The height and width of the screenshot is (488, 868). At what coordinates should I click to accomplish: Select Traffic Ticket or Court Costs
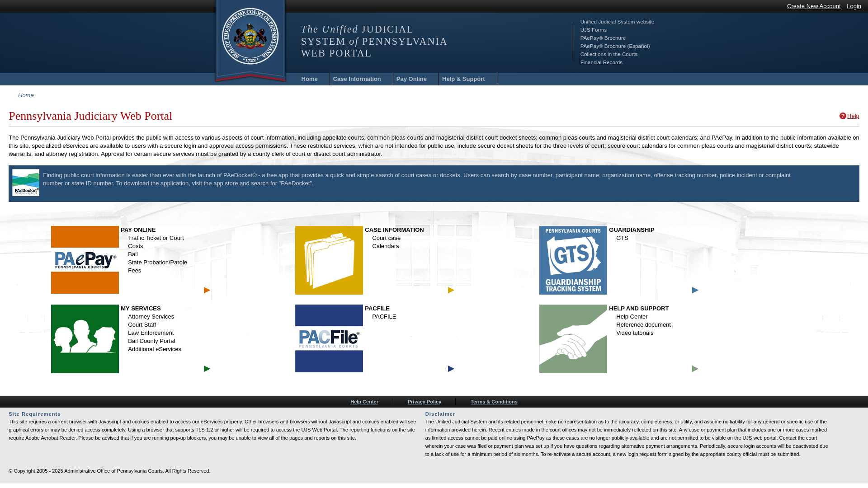(156, 242)
